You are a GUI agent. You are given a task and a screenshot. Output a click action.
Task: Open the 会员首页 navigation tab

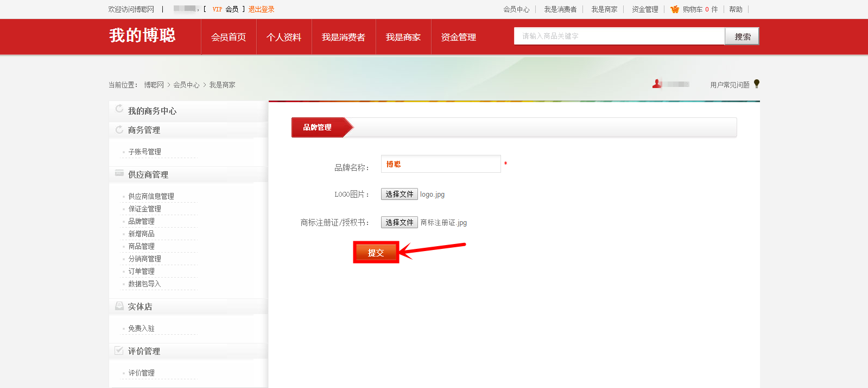pos(229,37)
